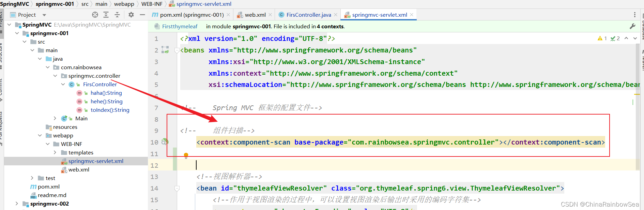The image size is (644, 210).
Task: Jump to next highlighted error arrow
Action: coord(635,39)
